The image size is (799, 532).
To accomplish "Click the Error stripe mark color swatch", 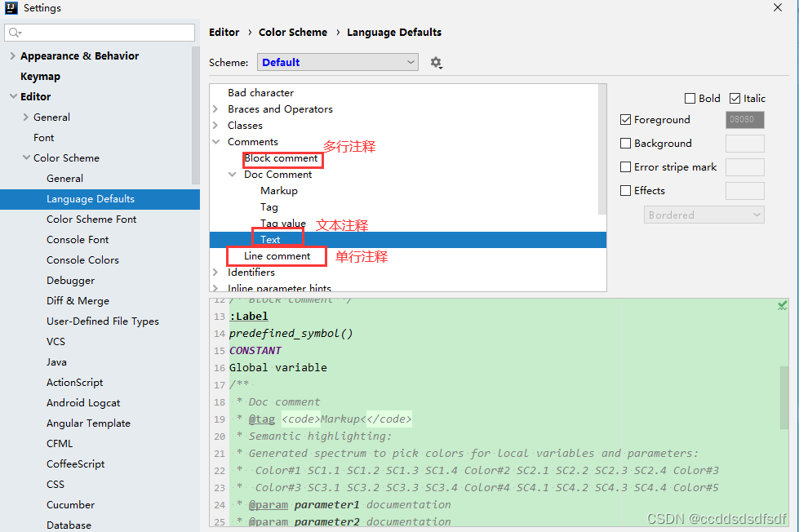I will point(744,166).
